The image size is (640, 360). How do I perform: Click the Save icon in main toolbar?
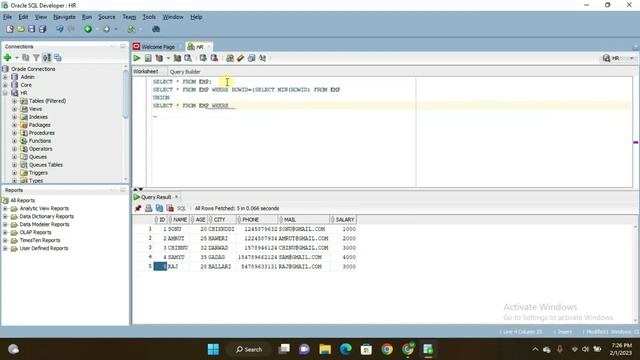click(31, 29)
